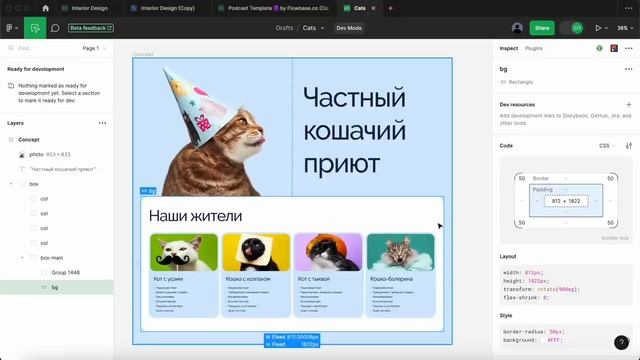The height and width of the screenshot is (360, 640).
Task: Select the Group 1446 layer
Action: (x=65, y=272)
